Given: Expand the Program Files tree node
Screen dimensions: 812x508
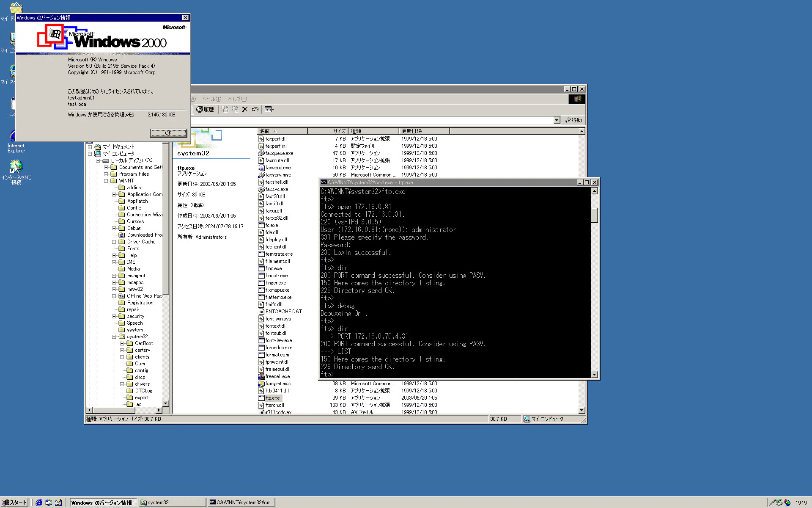Looking at the screenshot, I should (x=106, y=174).
